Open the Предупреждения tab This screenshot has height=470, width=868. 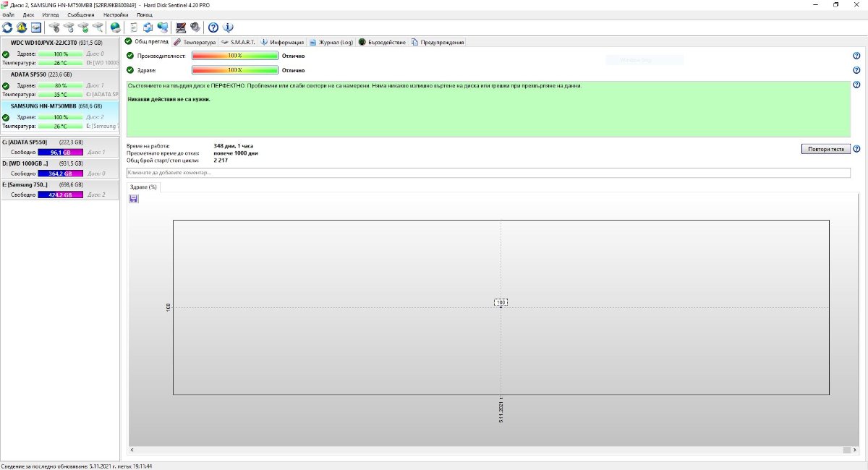tap(438, 43)
